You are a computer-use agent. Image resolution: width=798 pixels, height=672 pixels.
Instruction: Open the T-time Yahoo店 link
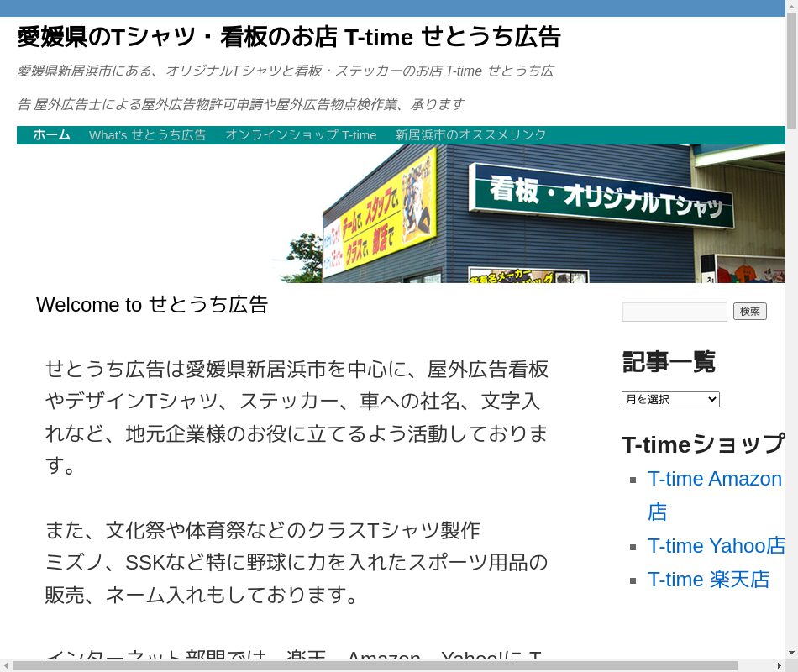pos(716,546)
